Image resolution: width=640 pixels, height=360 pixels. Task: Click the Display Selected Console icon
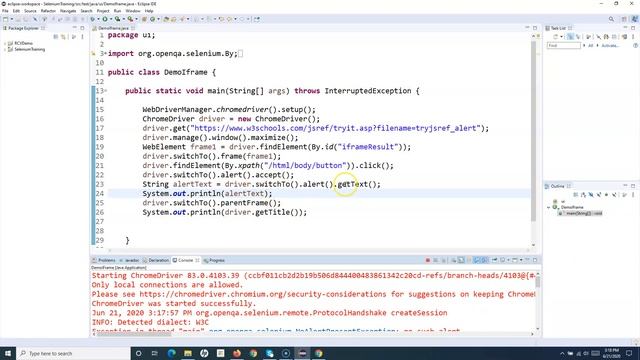coord(503,260)
